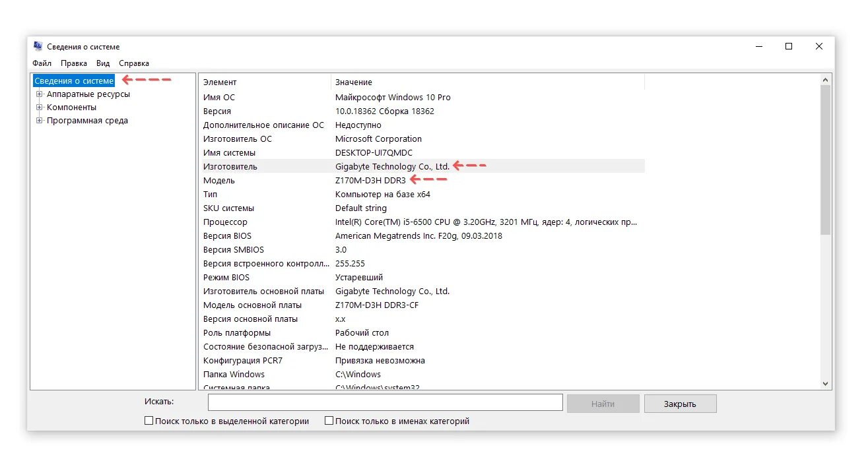Select Модель основной платы row label

coord(252,305)
